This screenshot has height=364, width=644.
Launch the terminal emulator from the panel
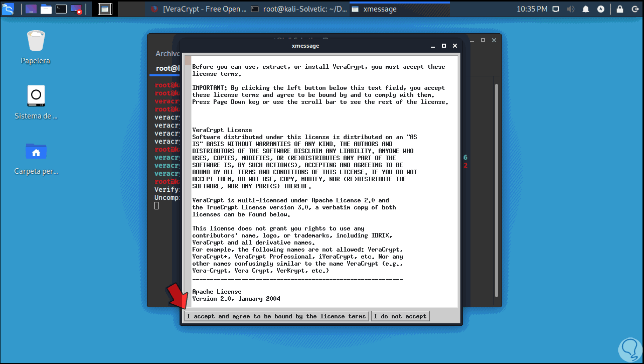(x=61, y=9)
